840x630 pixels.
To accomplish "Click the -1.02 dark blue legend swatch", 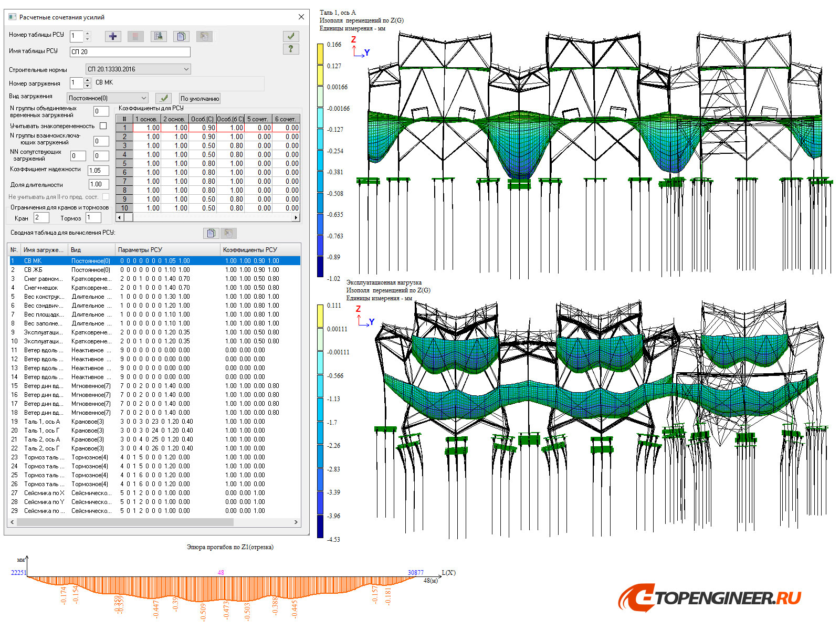I will pyautogui.click(x=320, y=267).
